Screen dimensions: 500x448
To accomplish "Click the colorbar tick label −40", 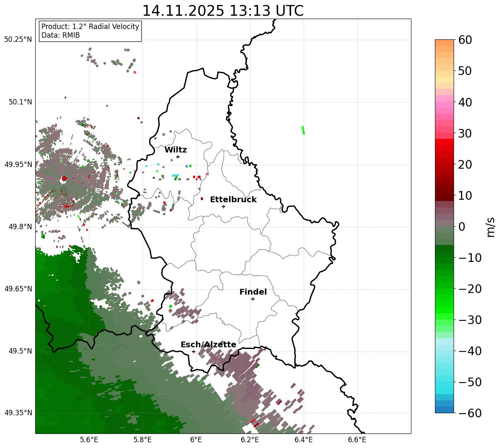I will coord(470,351).
